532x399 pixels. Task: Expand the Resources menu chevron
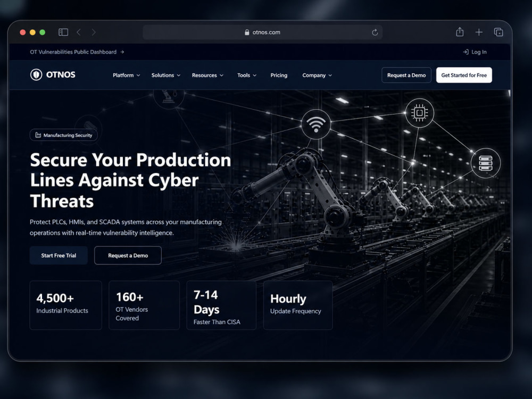click(221, 76)
